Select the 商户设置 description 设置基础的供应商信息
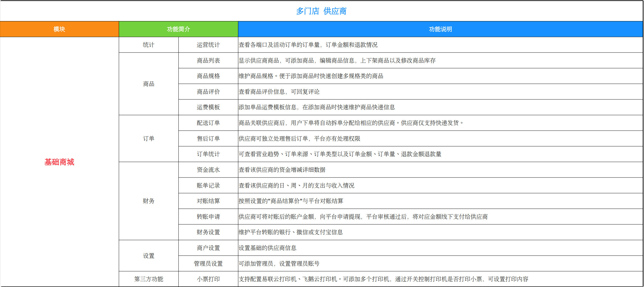644x287 pixels. point(267,248)
